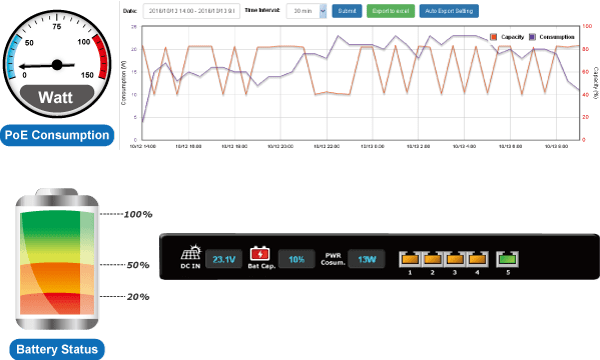The height and width of the screenshot is (360, 600).
Task: Click the Submit button
Action: pyautogui.click(x=347, y=11)
